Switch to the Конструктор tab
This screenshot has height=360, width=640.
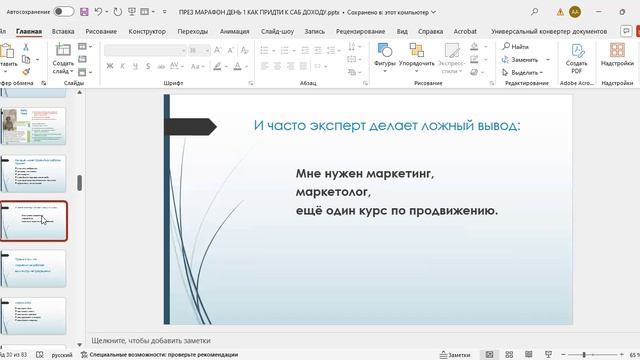tap(147, 31)
